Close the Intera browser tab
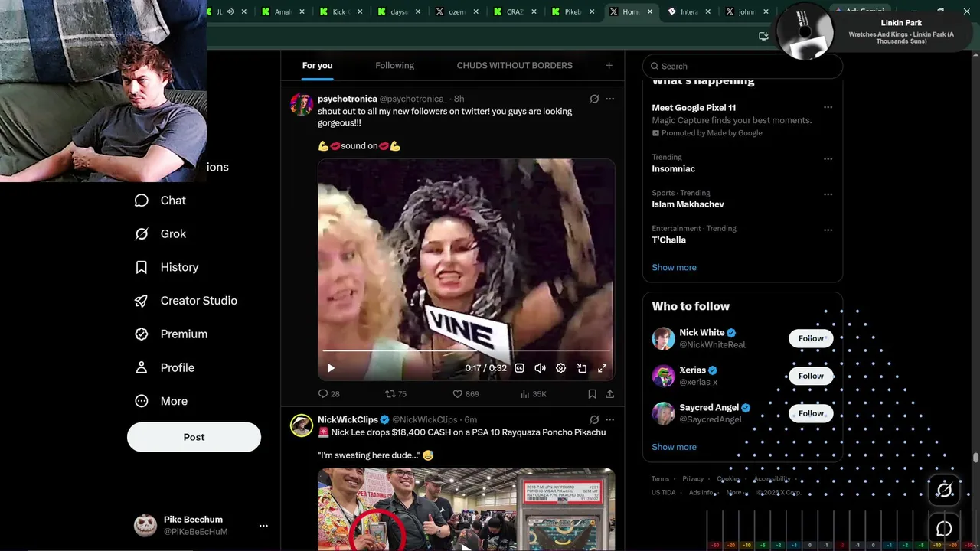 pyautogui.click(x=707, y=11)
